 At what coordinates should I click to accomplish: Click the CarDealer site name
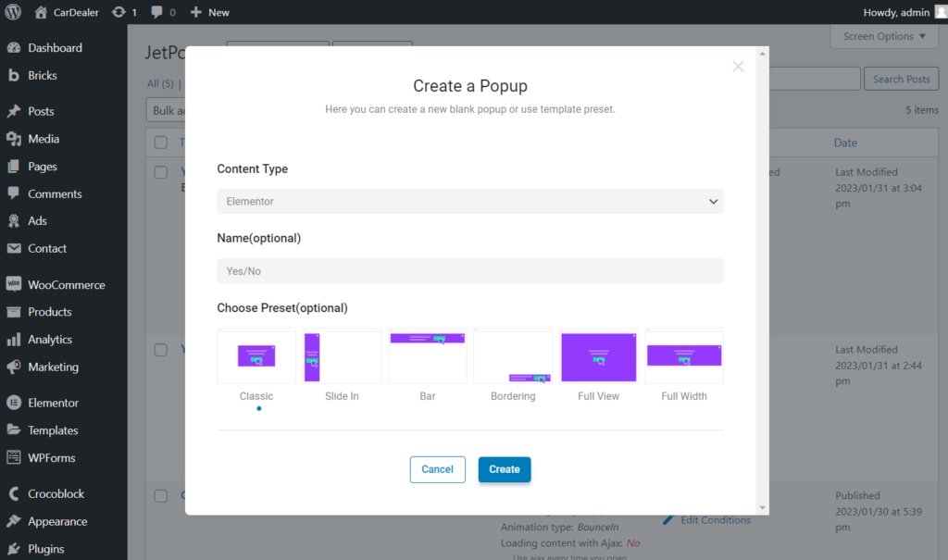(76, 12)
